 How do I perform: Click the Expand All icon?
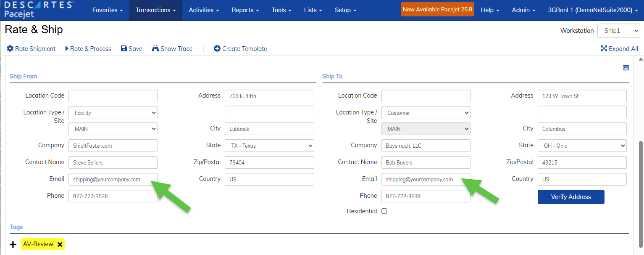(x=604, y=48)
